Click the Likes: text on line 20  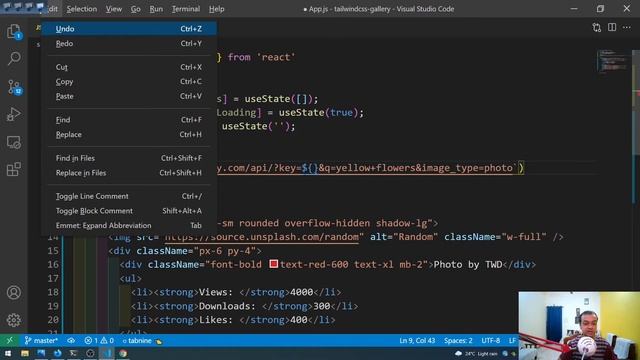(216, 320)
